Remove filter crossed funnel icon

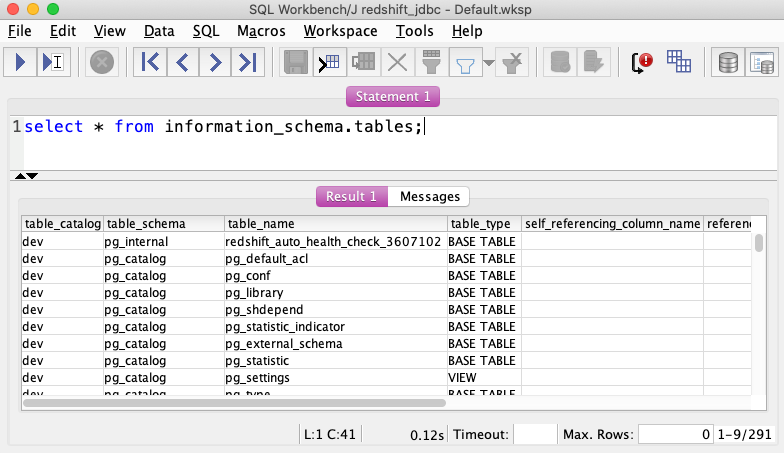[x=512, y=62]
